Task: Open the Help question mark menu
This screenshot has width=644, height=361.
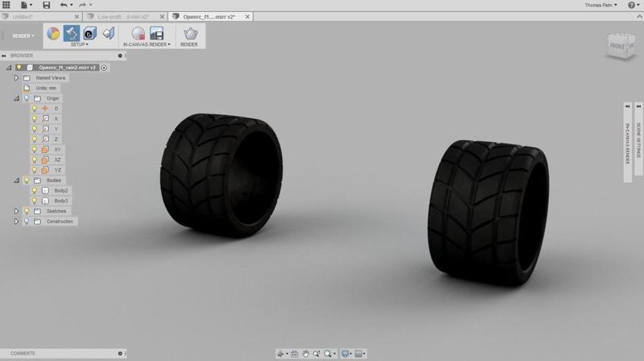Action: coord(632,5)
